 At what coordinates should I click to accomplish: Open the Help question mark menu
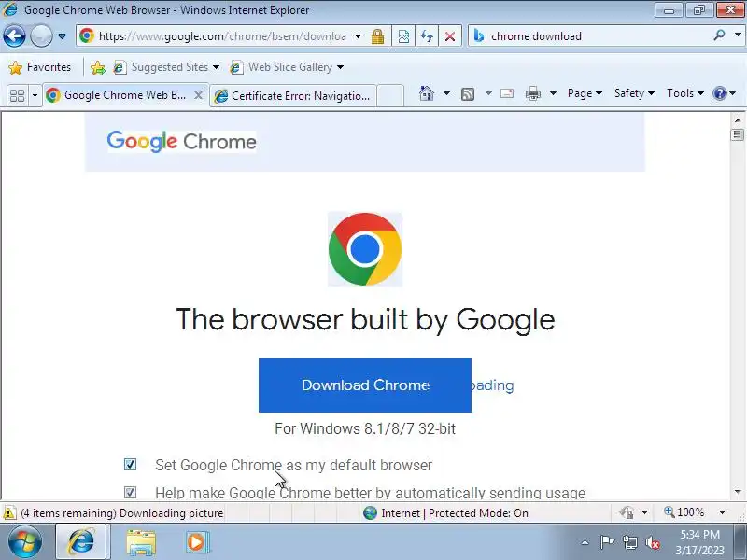(724, 93)
